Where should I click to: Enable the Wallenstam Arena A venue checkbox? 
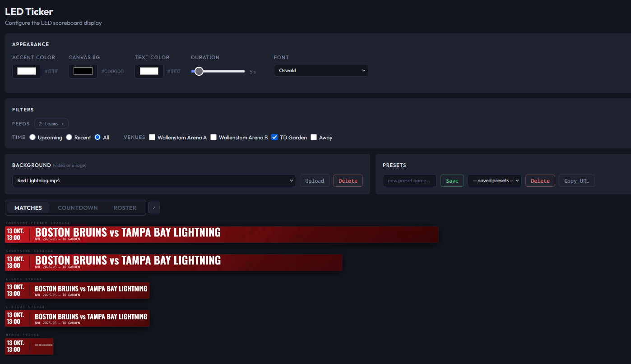click(152, 137)
